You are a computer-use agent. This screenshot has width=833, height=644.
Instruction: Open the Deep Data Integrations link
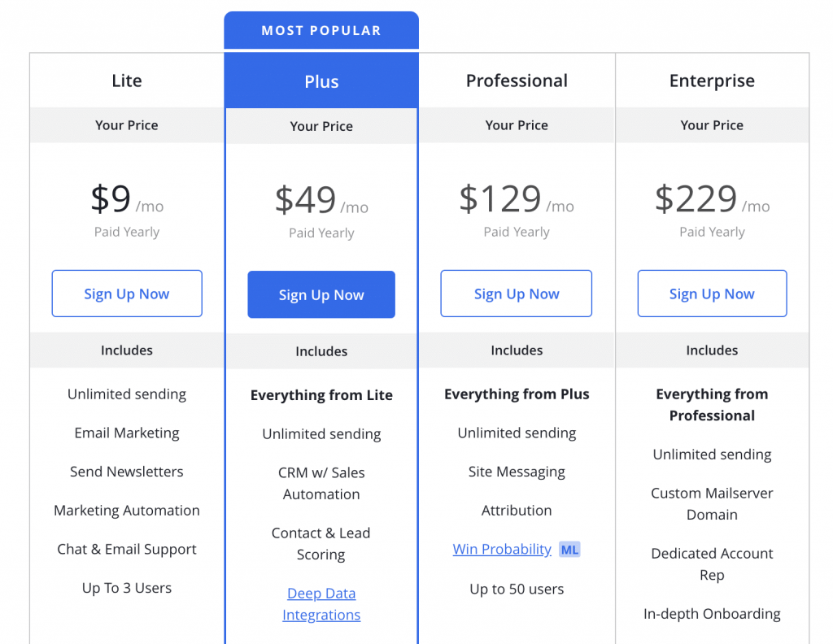click(x=321, y=603)
